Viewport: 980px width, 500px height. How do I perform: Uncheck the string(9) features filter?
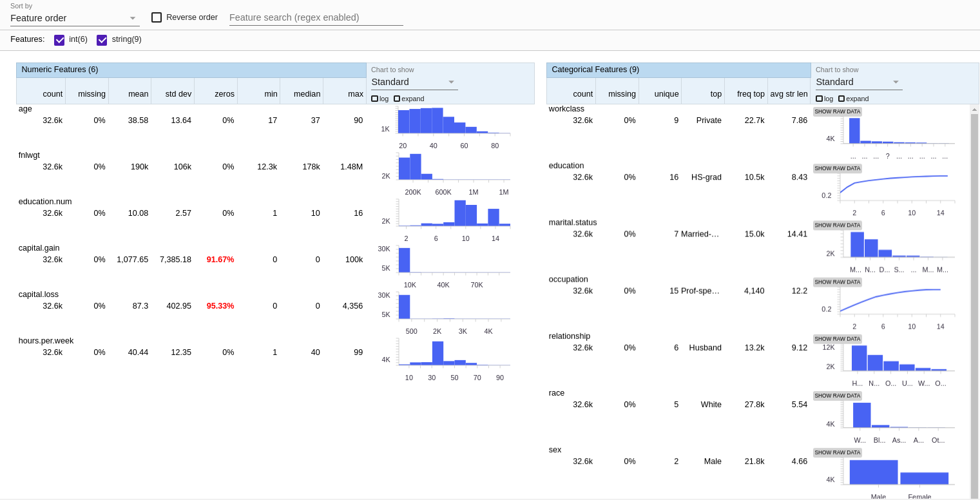coord(102,39)
